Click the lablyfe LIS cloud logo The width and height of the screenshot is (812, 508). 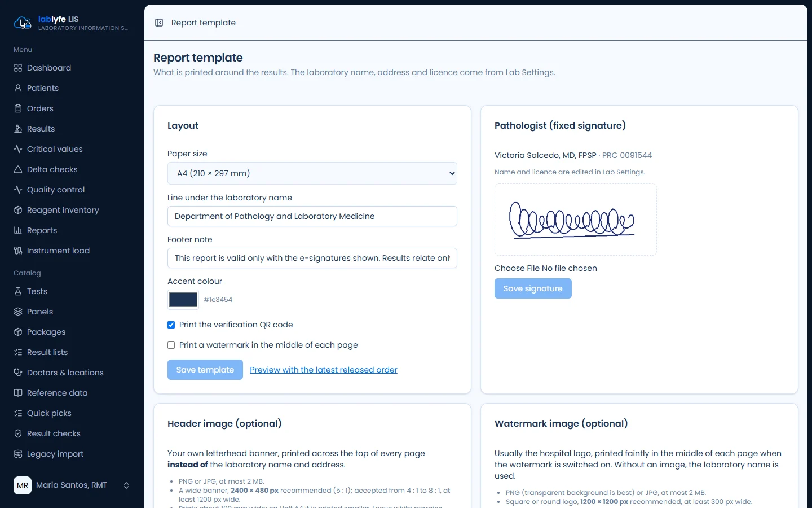click(23, 23)
